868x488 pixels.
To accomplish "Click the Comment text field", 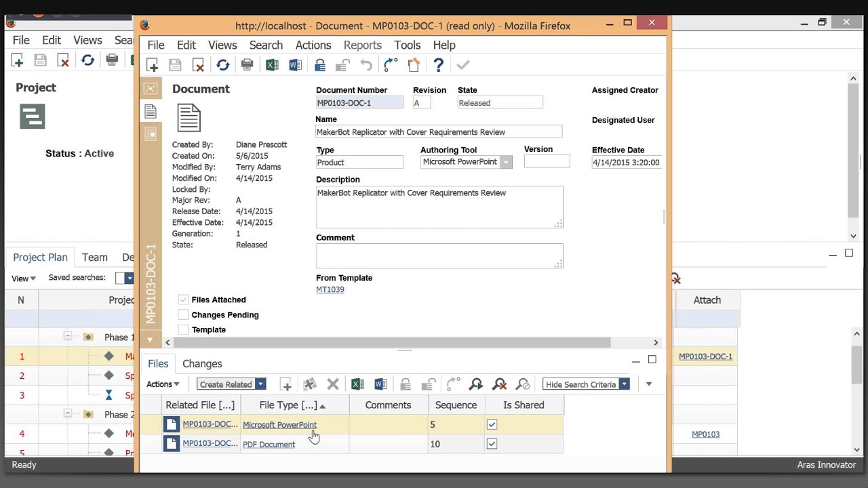I will pos(439,256).
